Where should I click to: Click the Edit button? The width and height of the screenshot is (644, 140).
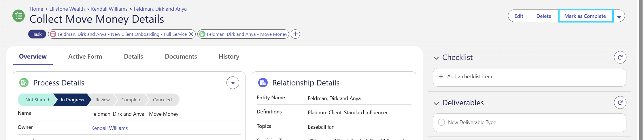[x=519, y=16]
